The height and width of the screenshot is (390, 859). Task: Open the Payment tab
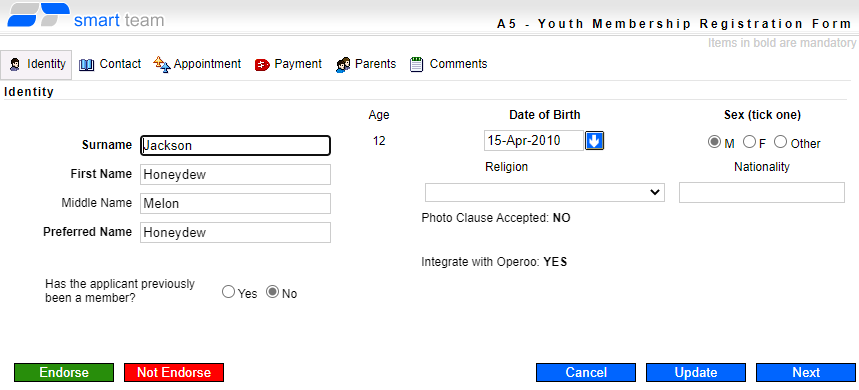(x=289, y=65)
